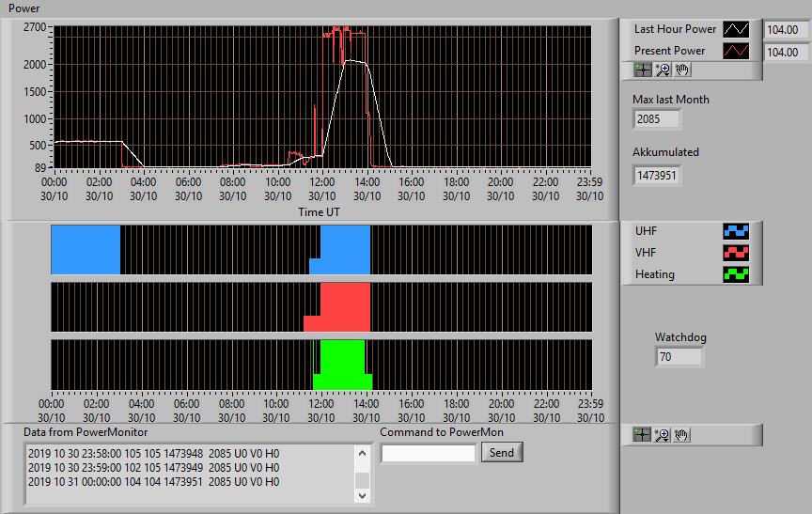Click the scroll down arrow in data log
The width and height of the screenshot is (812, 514).
pos(363,495)
